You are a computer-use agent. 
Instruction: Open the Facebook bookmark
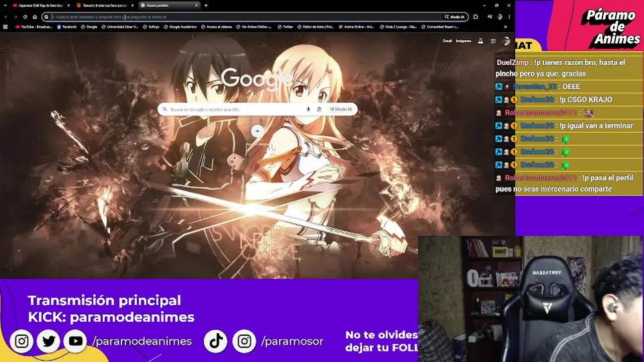coord(67,27)
